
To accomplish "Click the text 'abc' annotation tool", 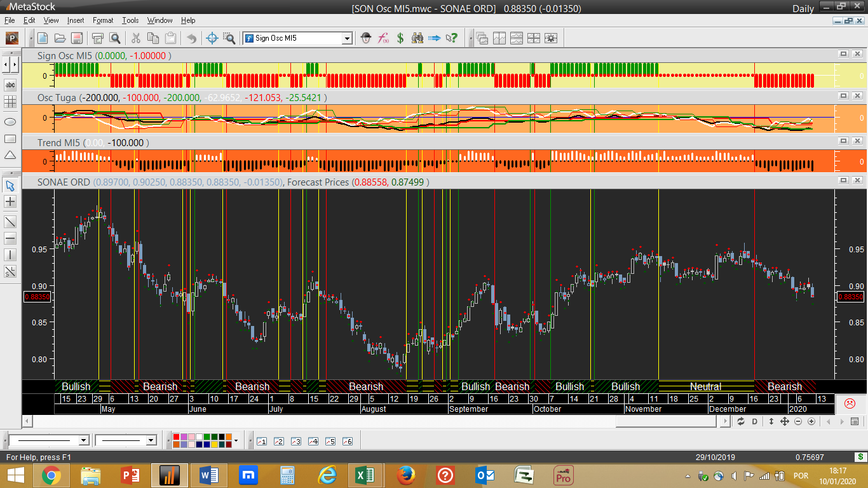I will point(10,85).
